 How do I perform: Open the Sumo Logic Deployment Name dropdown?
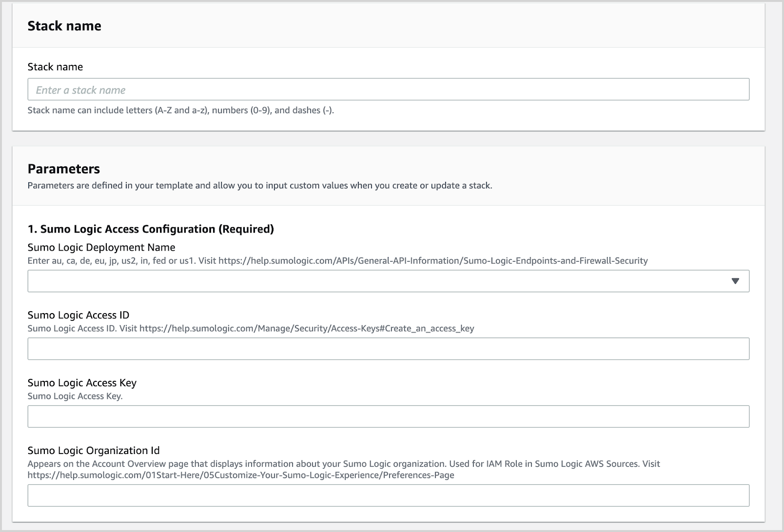380,281
